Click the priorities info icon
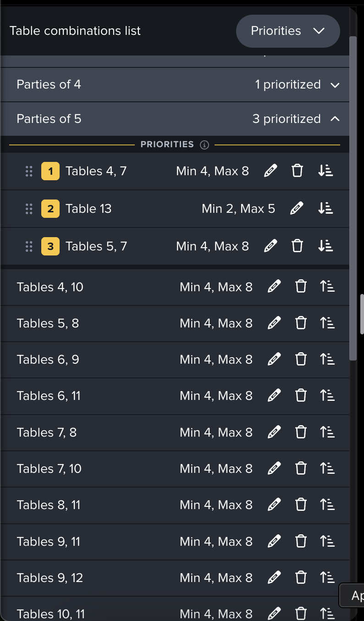 tap(205, 145)
